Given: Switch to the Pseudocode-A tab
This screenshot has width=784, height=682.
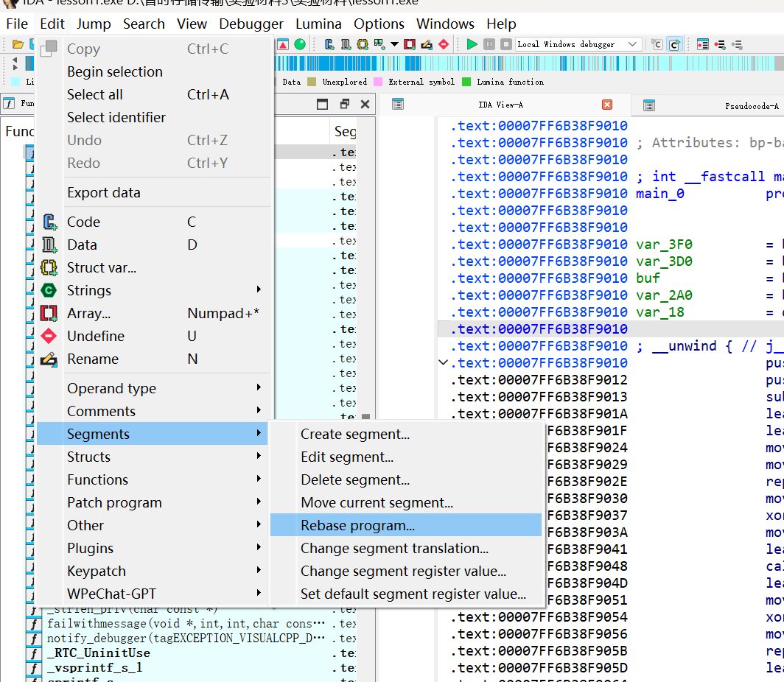Looking at the screenshot, I should 752,105.
